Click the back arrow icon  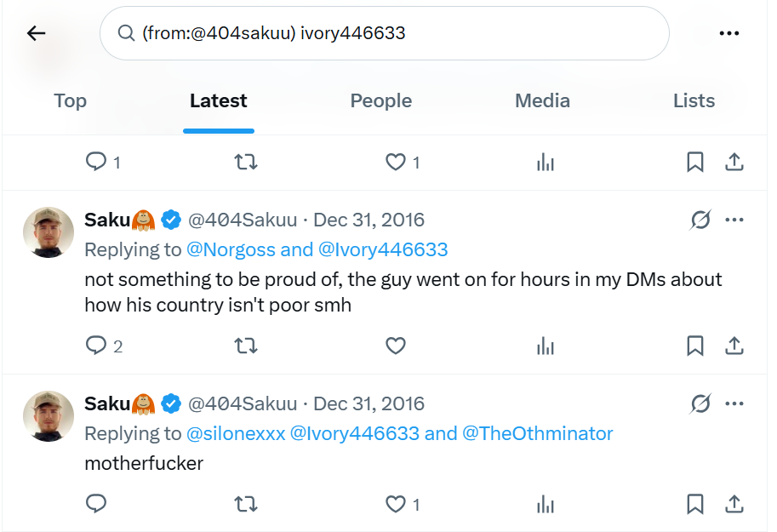[x=36, y=33]
